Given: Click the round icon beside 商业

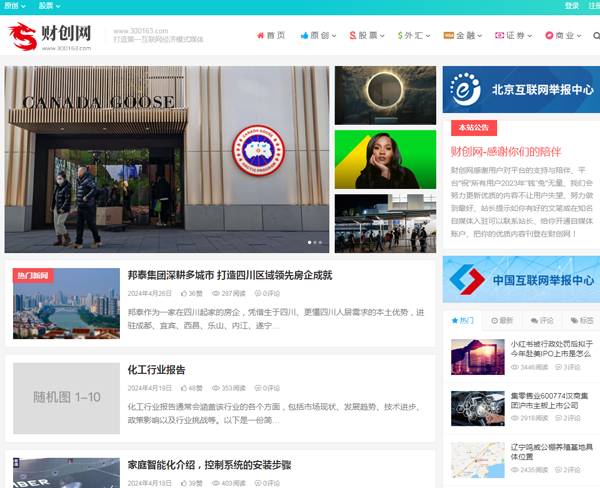Looking at the screenshot, I should pyautogui.click(x=549, y=36).
